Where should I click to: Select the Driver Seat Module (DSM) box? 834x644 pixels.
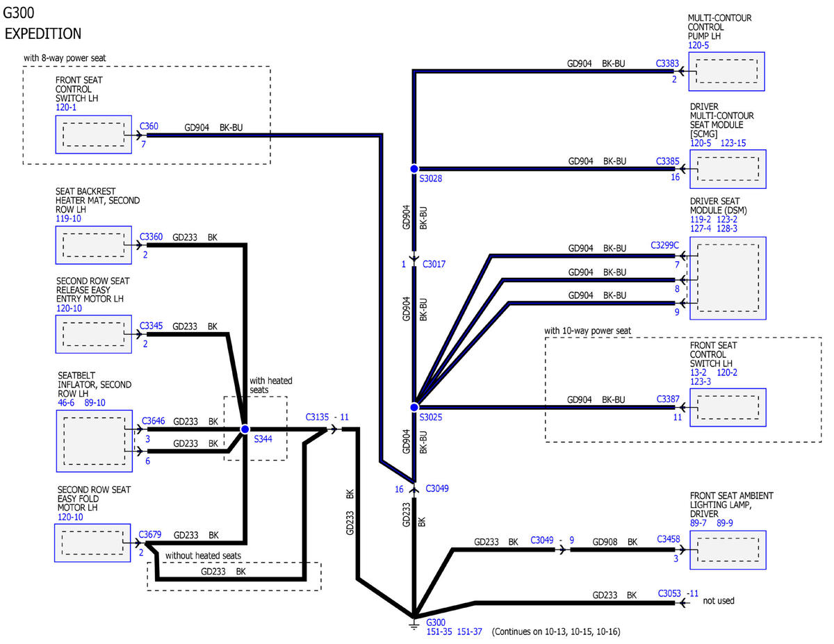pyautogui.click(x=728, y=279)
